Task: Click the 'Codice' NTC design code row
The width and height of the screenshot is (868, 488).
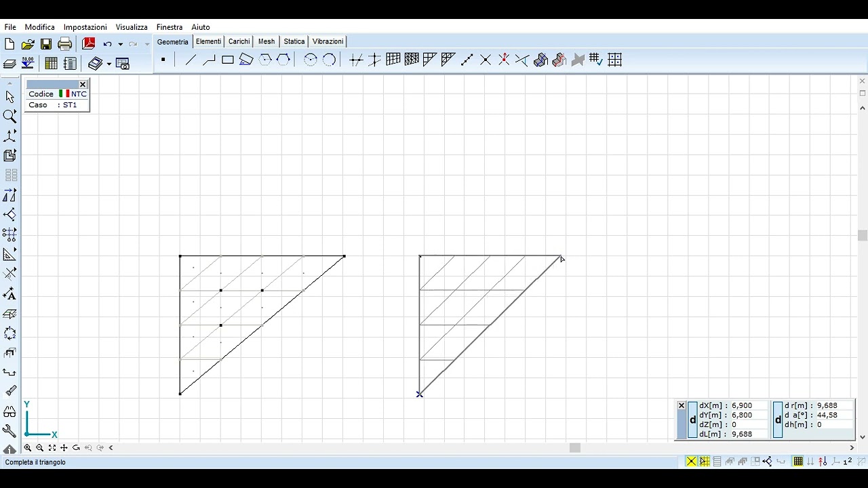Action: (x=58, y=94)
